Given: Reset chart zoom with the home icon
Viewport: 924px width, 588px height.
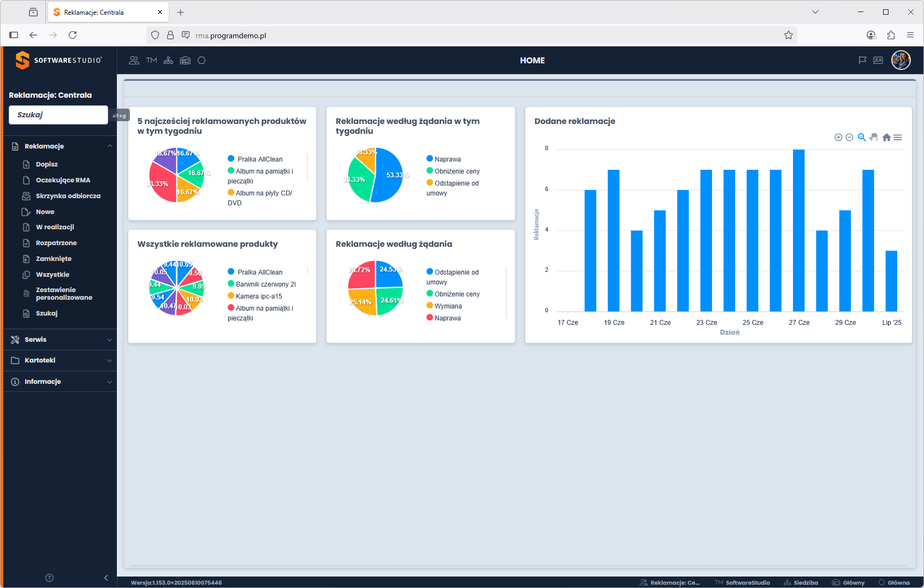Looking at the screenshot, I should pyautogui.click(x=886, y=138).
